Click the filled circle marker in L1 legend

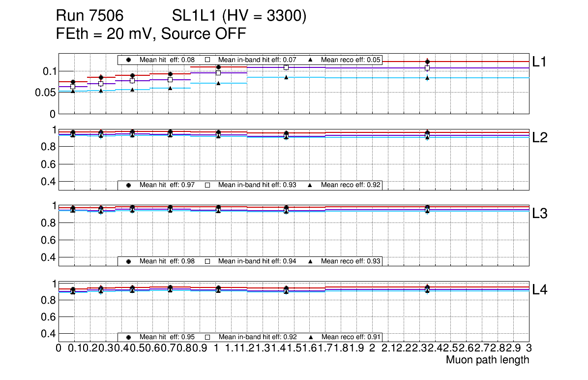click(x=129, y=60)
